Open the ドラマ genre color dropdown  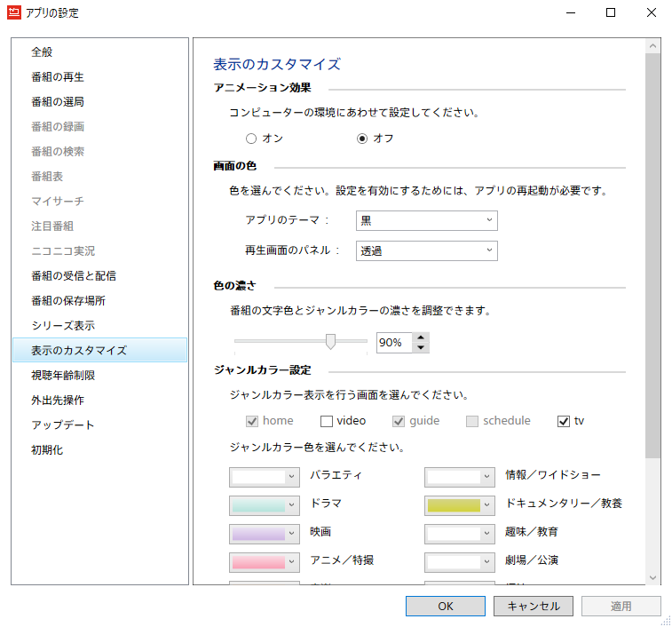tap(264, 504)
